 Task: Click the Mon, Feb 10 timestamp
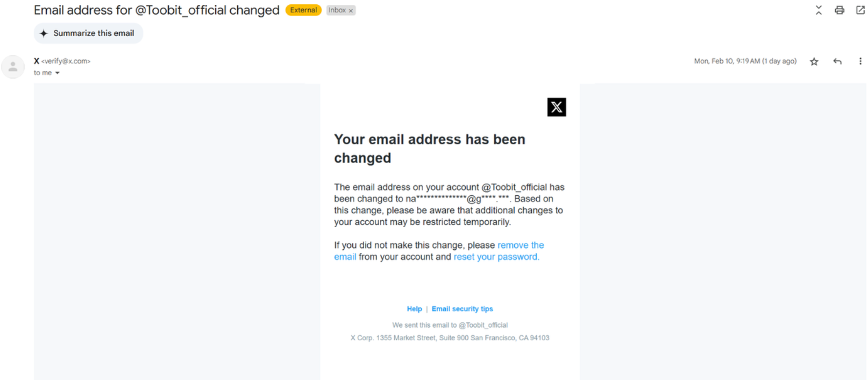[x=745, y=61]
